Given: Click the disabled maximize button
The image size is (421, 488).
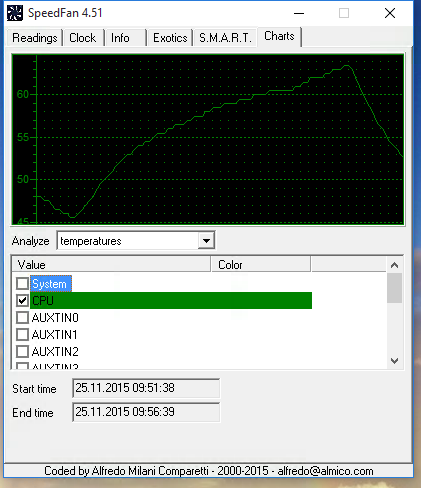Looking at the screenshot, I should [x=344, y=13].
